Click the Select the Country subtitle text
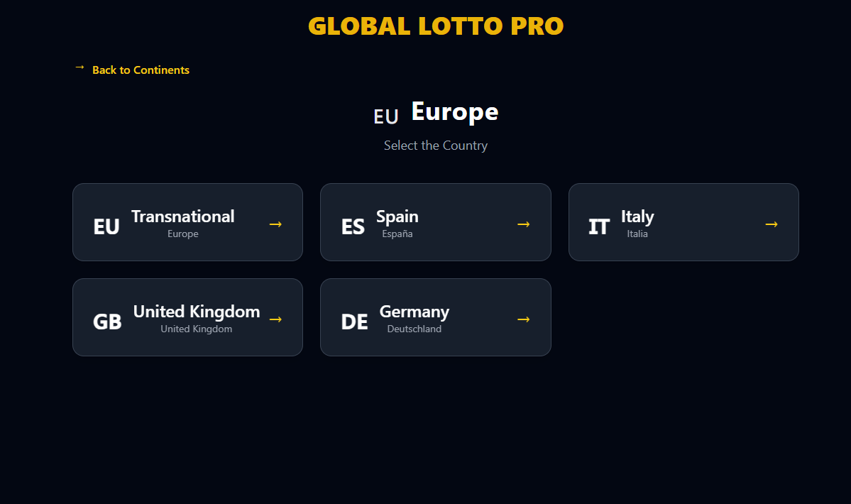This screenshot has width=851, height=504. pos(435,145)
